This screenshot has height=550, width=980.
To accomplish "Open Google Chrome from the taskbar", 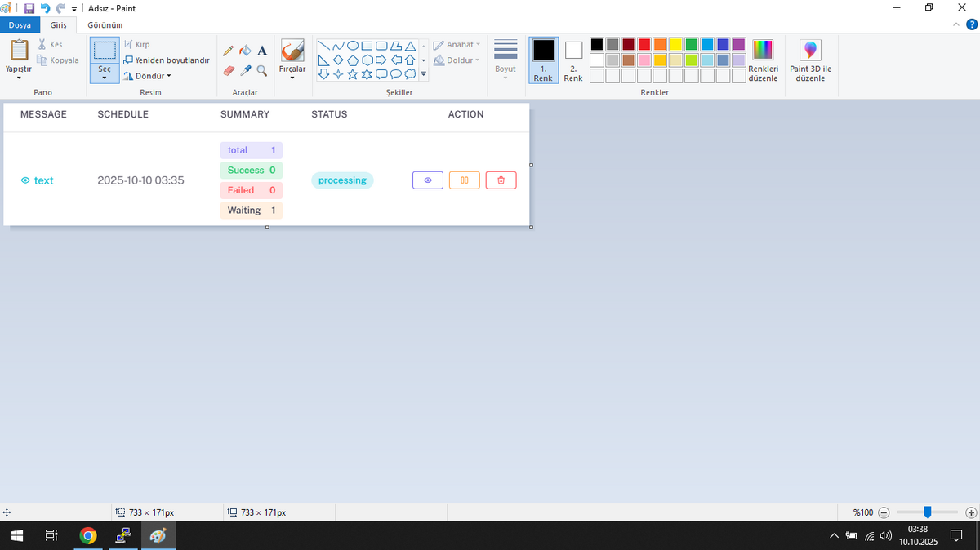I will click(x=88, y=536).
